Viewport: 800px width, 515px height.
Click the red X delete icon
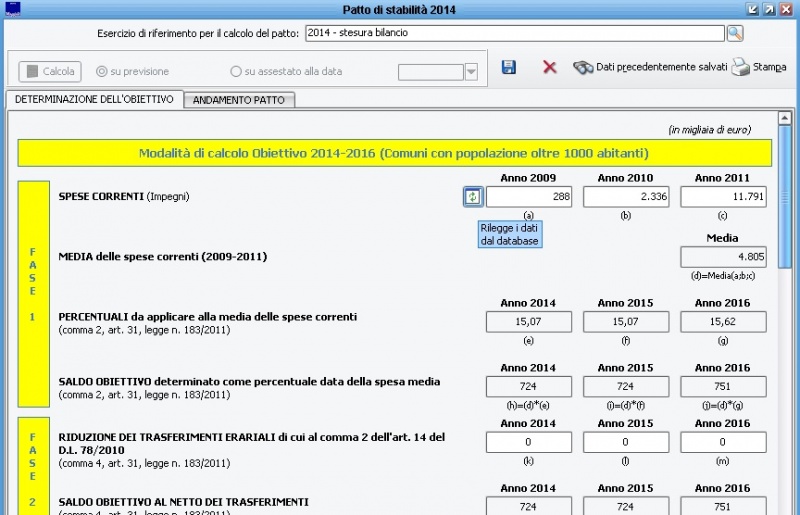pos(549,67)
